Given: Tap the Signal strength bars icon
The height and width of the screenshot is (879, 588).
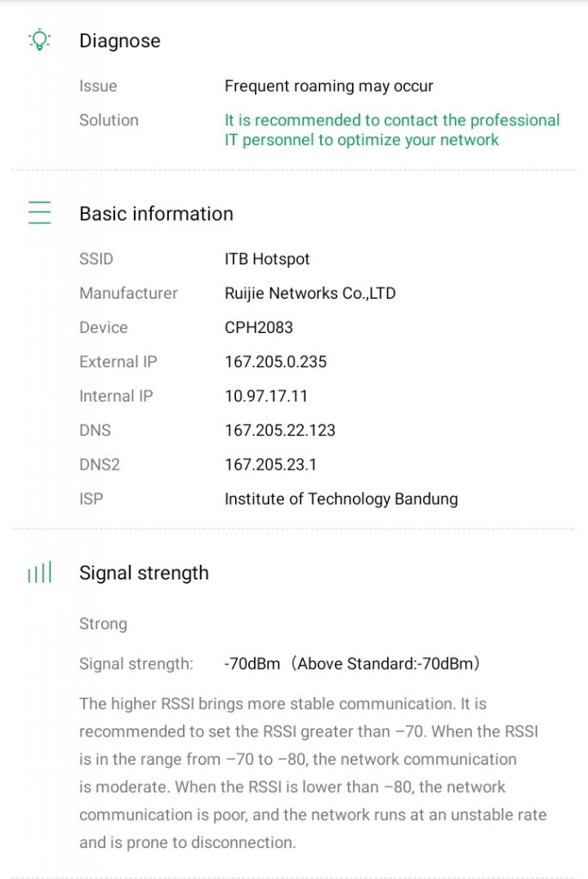Looking at the screenshot, I should pyautogui.click(x=39, y=573).
